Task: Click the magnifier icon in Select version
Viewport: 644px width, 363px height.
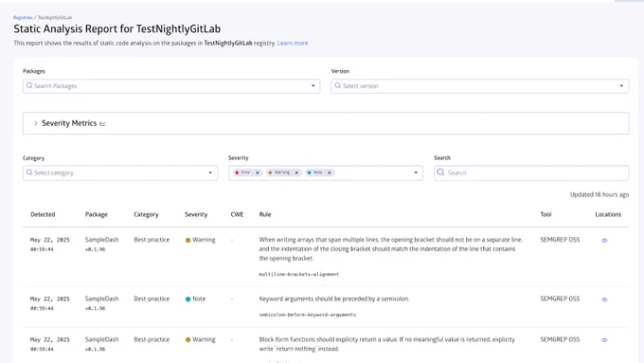Action: (x=337, y=85)
